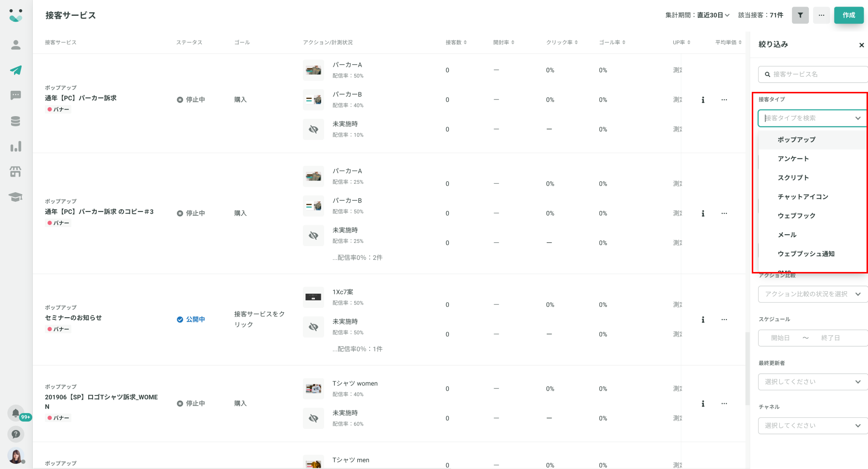The height and width of the screenshot is (469, 868).
Task: Click the green 作成 button
Action: click(x=849, y=15)
